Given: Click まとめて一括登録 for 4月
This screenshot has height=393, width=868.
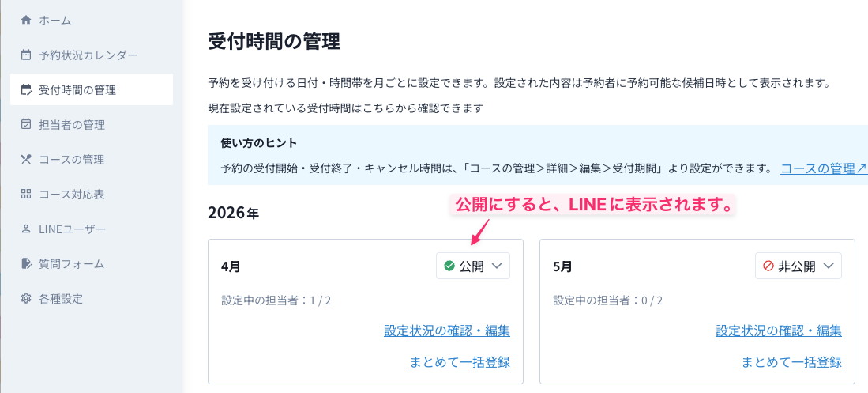Looking at the screenshot, I should 460,362.
